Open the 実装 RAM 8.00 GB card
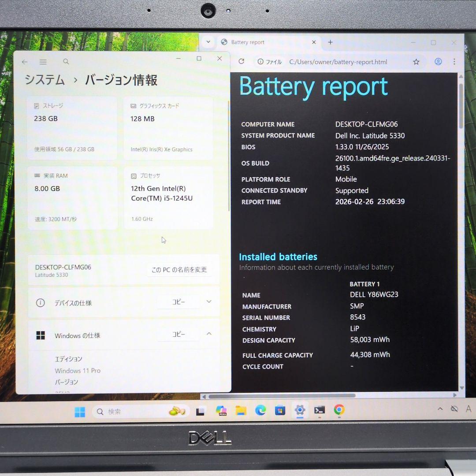The height and width of the screenshot is (476, 476). [72, 198]
